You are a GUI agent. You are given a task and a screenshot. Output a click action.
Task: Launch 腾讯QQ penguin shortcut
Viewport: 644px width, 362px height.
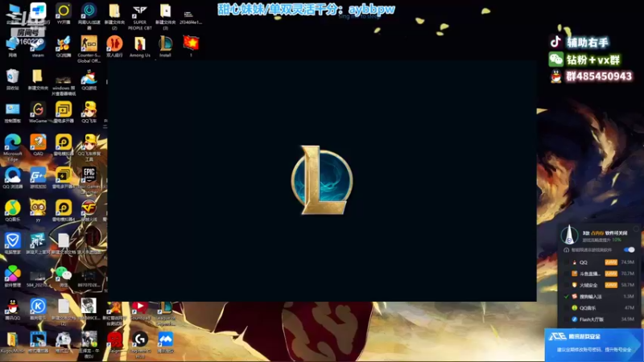click(13, 309)
